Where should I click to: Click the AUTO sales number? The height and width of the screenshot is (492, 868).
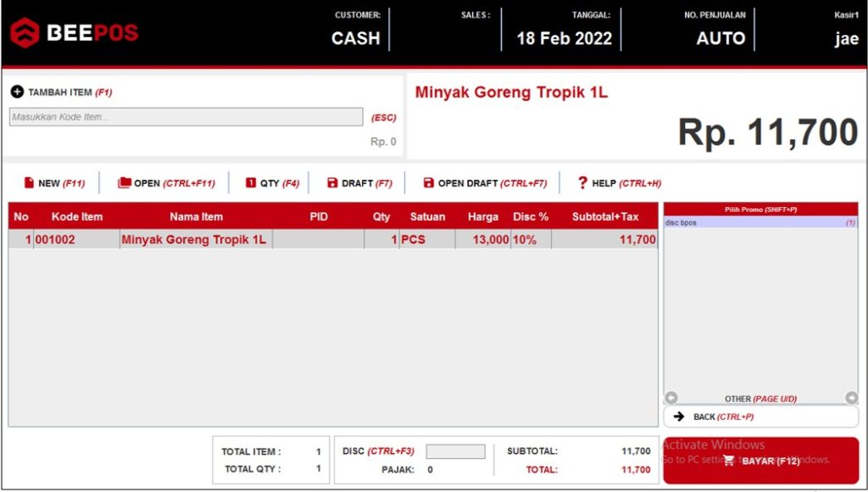pyautogui.click(x=721, y=38)
